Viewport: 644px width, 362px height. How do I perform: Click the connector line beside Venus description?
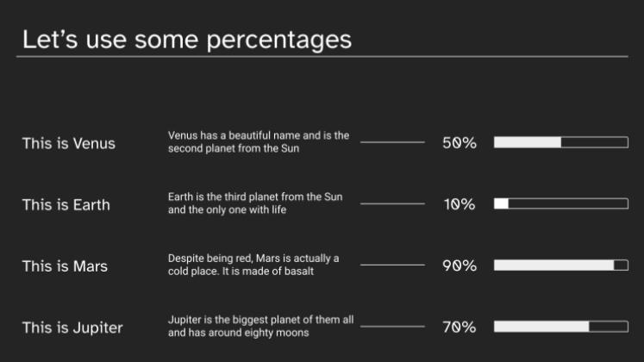tap(392, 142)
